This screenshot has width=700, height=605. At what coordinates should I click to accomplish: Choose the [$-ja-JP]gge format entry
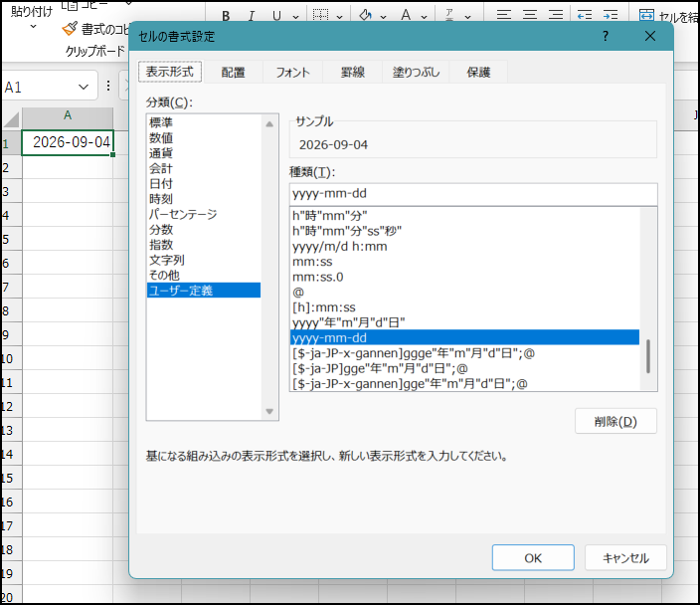tap(464, 368)
